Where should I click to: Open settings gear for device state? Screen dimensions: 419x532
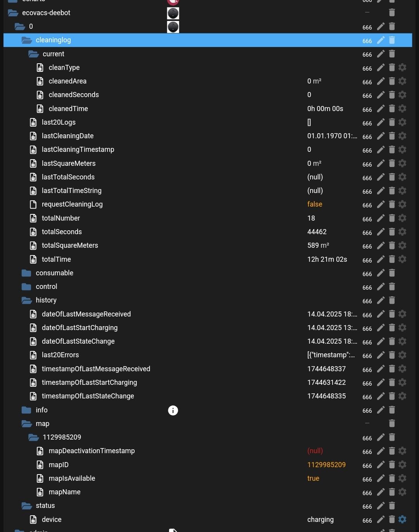click(x=402, y=520)
